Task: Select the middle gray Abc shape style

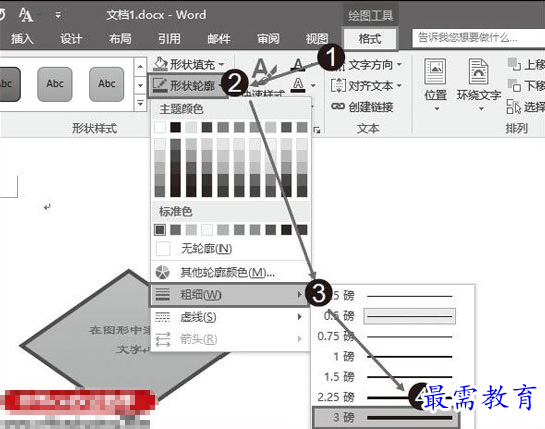Action: tap(55, 84)
